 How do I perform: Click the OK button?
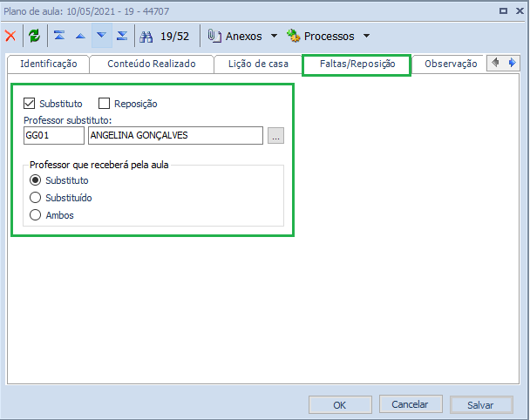point(340,405)
